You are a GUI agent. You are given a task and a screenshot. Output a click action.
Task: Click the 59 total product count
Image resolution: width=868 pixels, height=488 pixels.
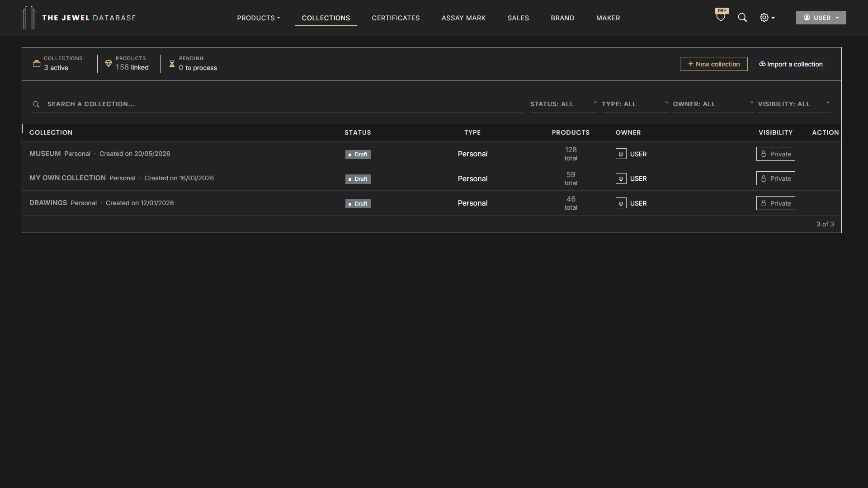pos(571,178)
